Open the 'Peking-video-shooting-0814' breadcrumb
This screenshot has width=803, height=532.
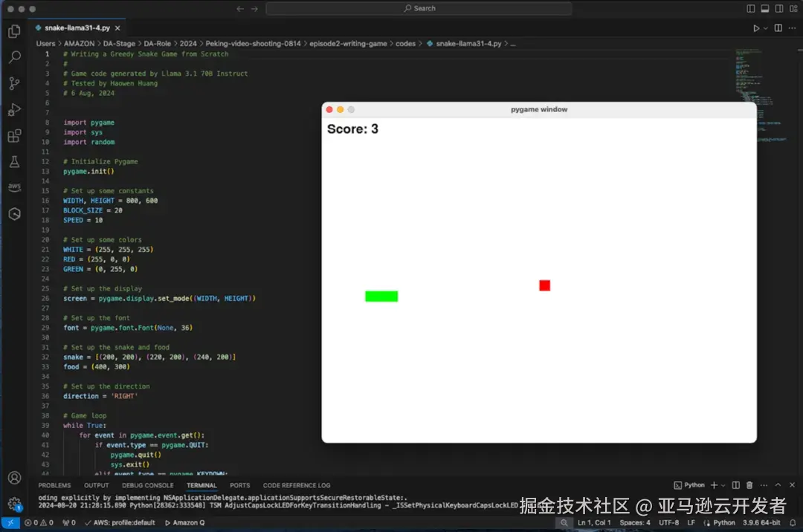[x=253, y=44]
